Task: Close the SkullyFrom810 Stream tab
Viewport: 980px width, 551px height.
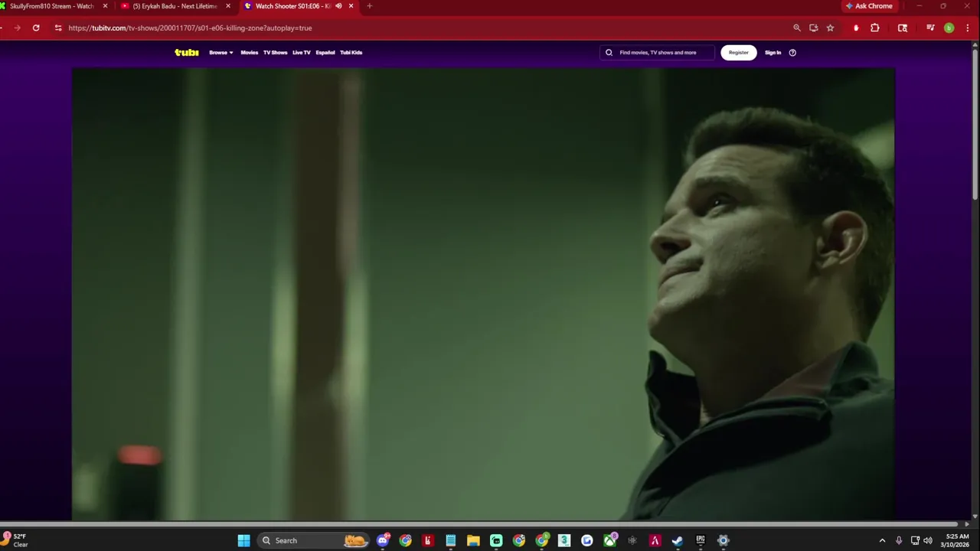Action: 105,6
